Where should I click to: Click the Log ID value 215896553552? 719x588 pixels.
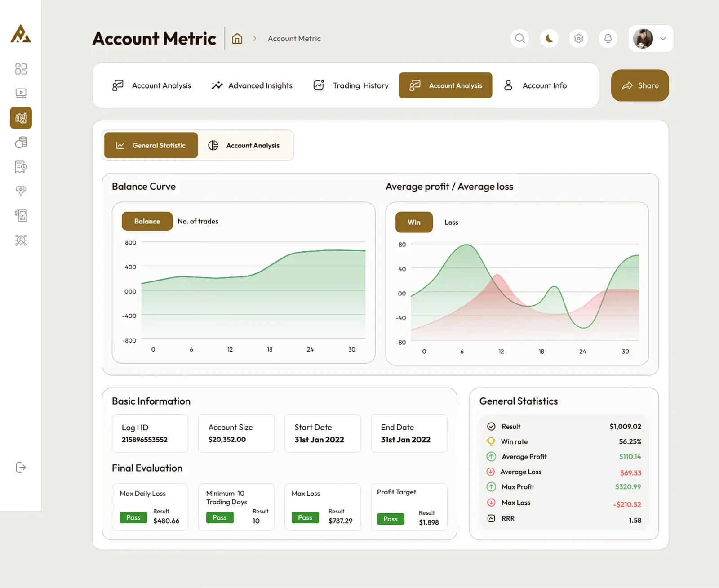[145, 440]
